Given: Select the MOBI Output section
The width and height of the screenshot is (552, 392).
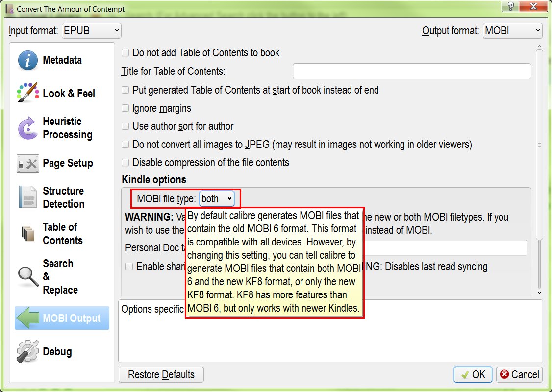Looking at the screenshot, I should coord(62,318).
